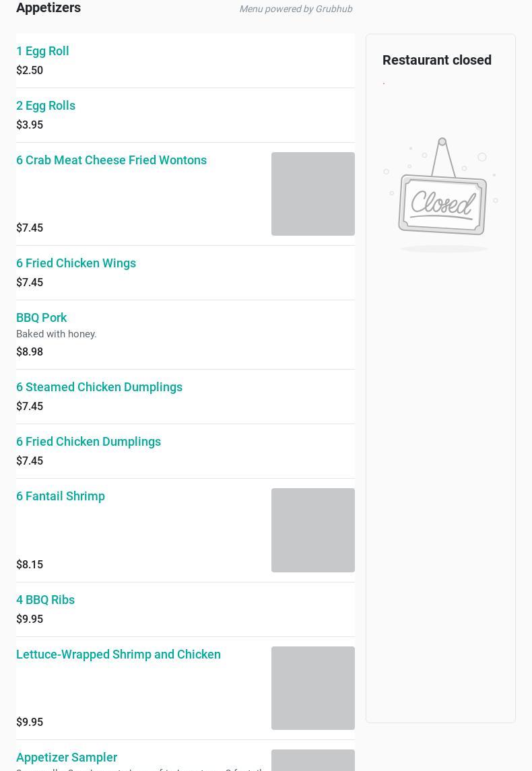This screenshot has height=771, width=532.
Task: Open the 1 Egg Roll menu item
Action: 42,51
